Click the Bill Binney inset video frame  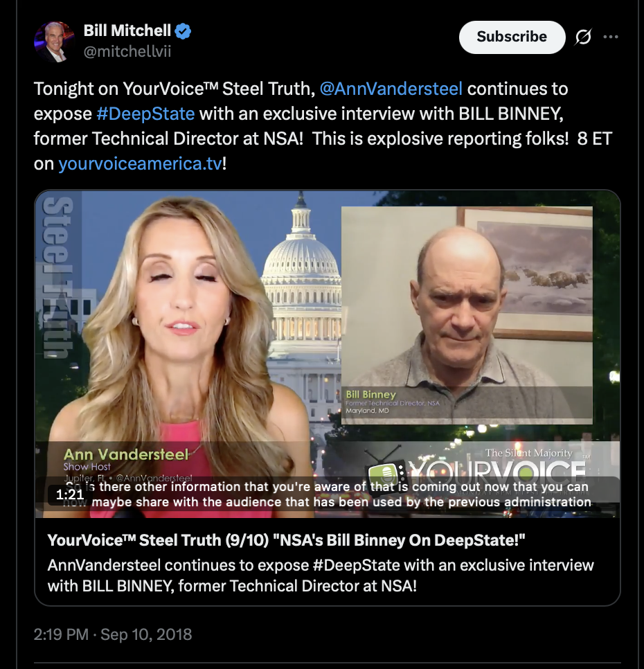click(467, 315)
